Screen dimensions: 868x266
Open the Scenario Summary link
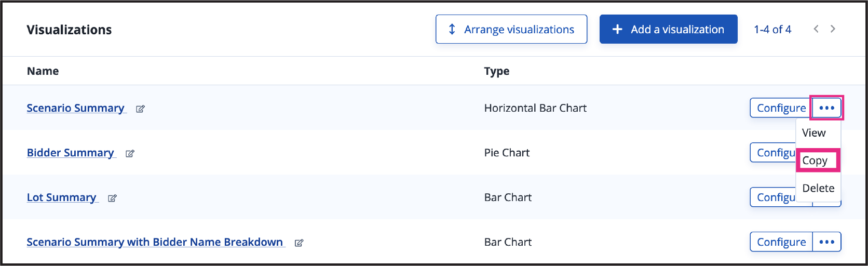[x=76, y=108]
